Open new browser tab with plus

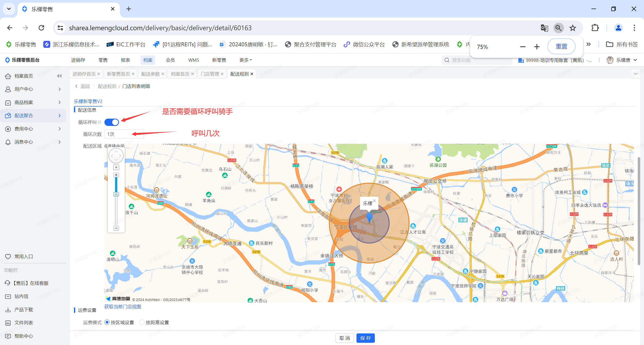(x=129, y=9)
